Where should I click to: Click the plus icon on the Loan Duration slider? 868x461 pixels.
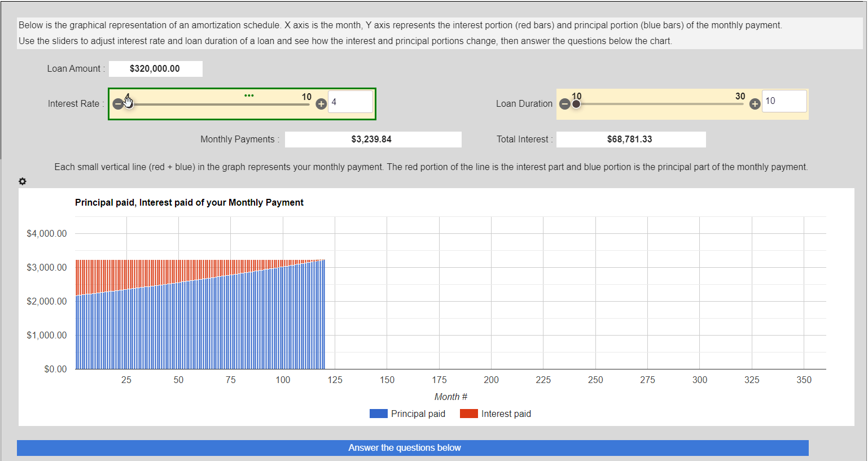(x=755, y=103)
